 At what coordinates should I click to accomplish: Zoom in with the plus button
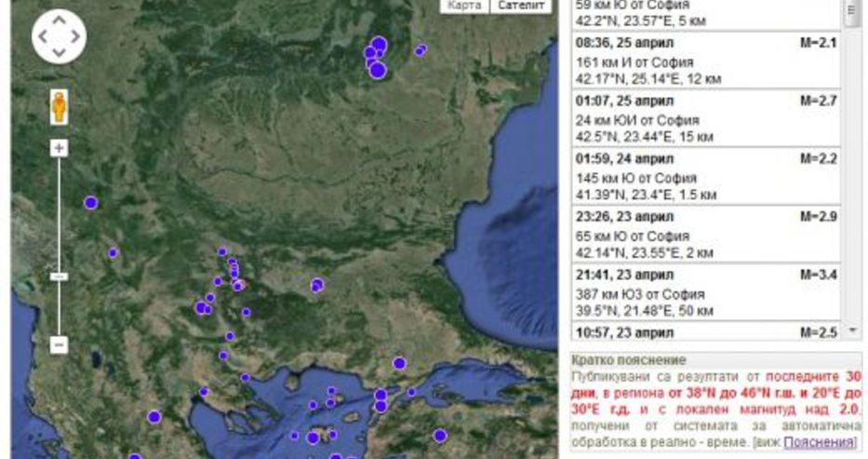tap(59, 148)
